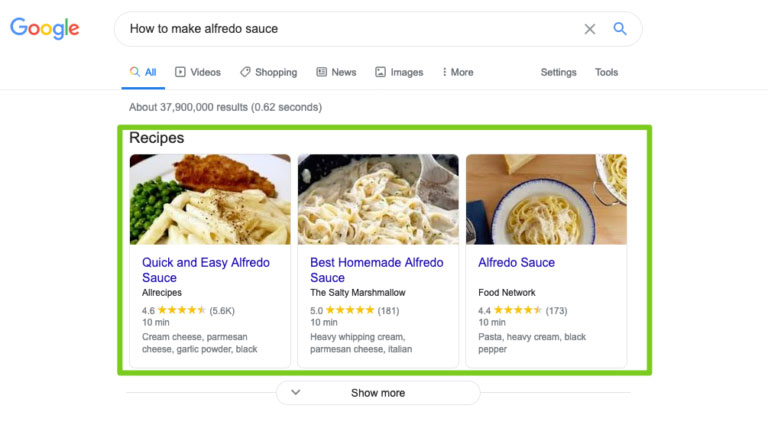The width and height of the screenshot is (768, 428).
Task: Clear the search box with X icon
Action: pos(590,29)
